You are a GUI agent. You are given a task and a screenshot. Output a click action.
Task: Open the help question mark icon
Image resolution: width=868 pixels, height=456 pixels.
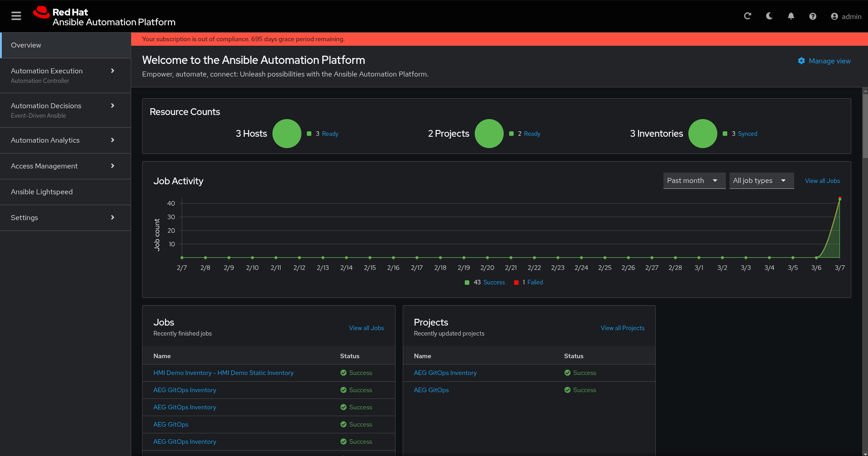pos(813,16)
